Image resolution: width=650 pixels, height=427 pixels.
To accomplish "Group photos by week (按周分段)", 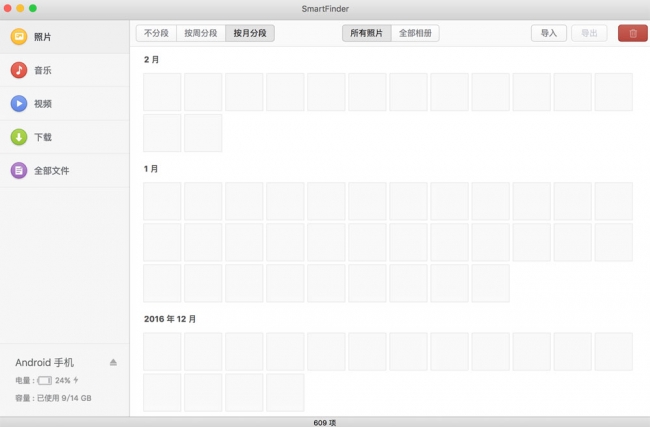I will coord(200,33).
